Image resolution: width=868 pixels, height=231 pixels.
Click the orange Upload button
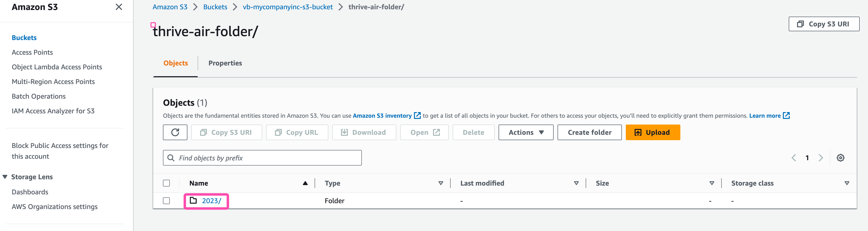pos(653,133)
